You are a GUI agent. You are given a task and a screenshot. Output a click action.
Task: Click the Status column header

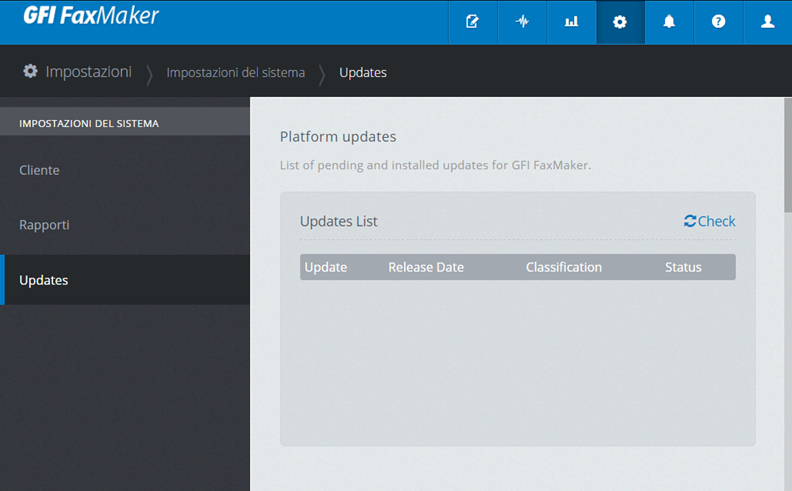coord(683,267)
